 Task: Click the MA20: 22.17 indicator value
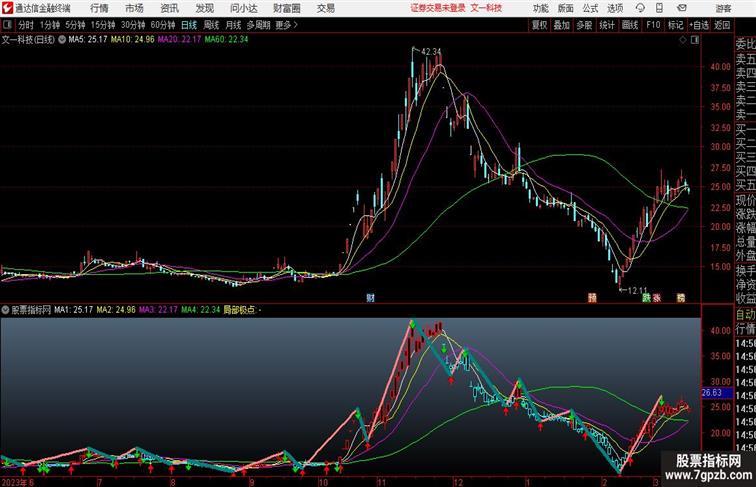pos(179,40)
